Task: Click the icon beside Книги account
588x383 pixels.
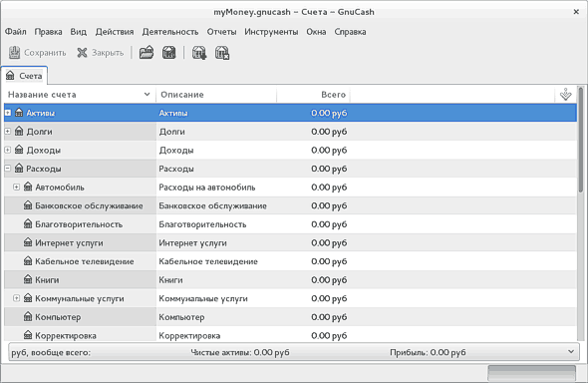Action: [28, 279]
